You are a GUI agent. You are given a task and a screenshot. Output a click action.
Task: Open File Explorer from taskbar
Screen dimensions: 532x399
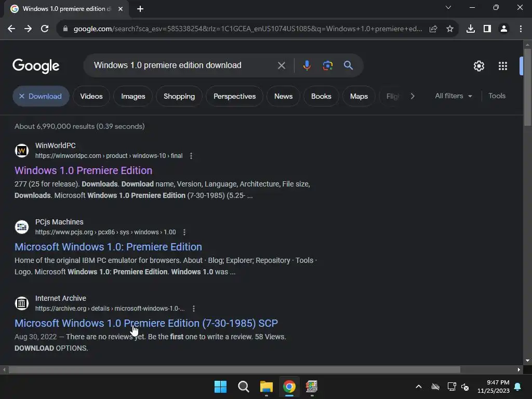tap(267, 387)
